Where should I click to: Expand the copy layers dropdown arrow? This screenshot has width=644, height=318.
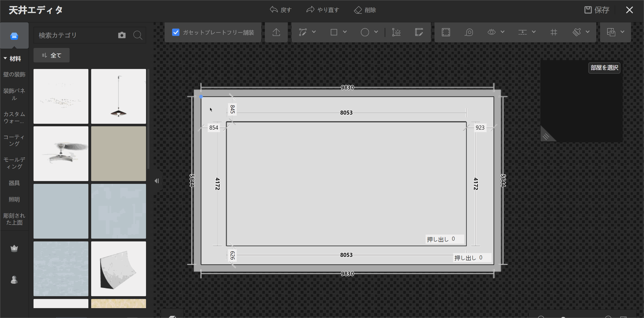[622, 32]
